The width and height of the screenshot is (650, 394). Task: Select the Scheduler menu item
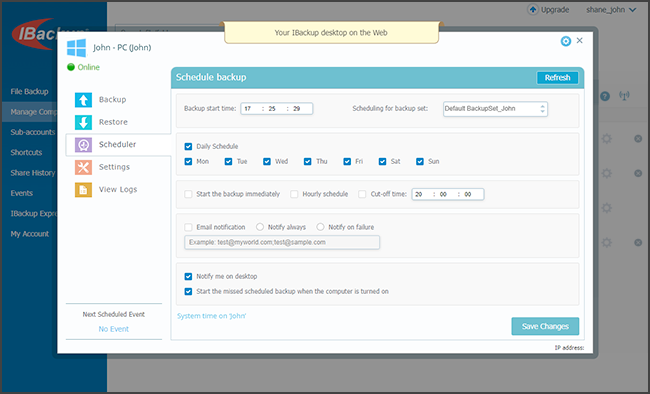click(x=119, y=145)
